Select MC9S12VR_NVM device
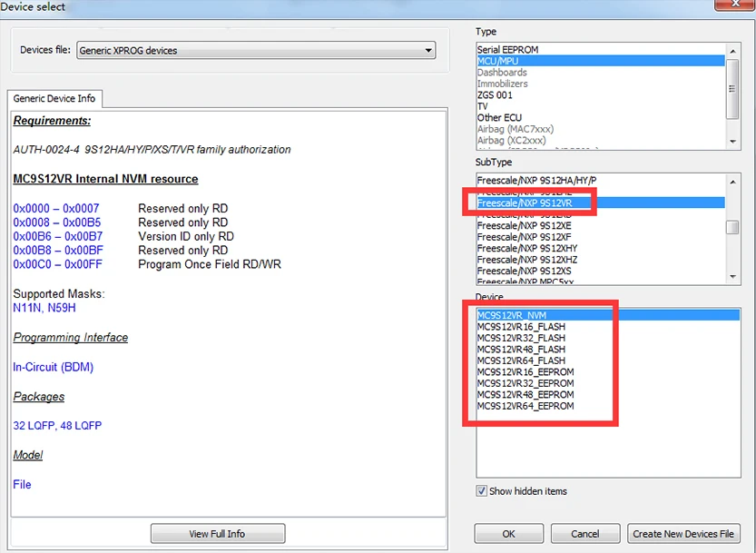The height and width of the screenshot is (553, 756). tap(608, 315)
